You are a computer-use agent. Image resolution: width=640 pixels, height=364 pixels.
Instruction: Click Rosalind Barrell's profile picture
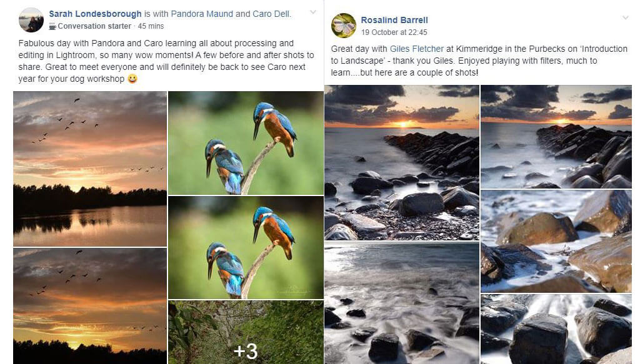point(344,26)
